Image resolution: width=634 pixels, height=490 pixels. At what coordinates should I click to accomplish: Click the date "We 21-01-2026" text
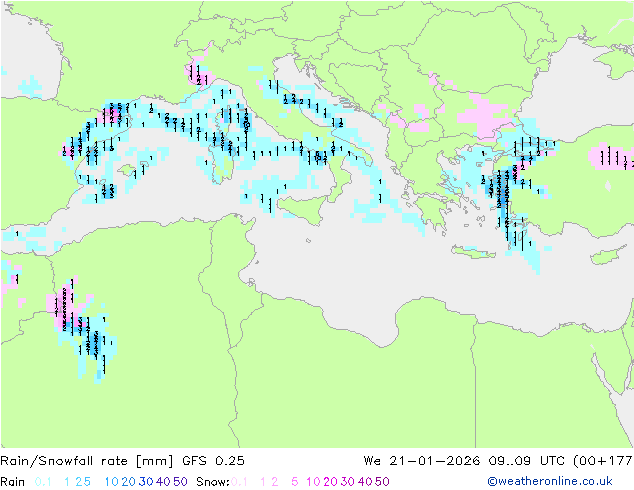422,461
